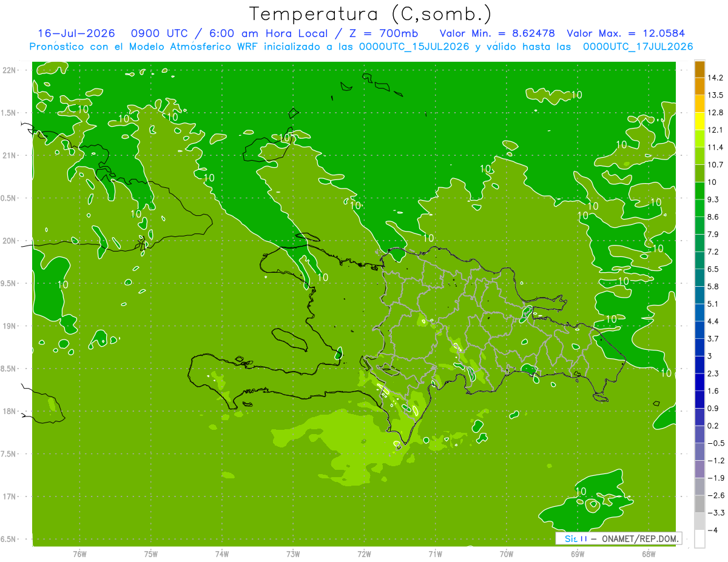Click the colorbar value "0.9"

point(713,408)
